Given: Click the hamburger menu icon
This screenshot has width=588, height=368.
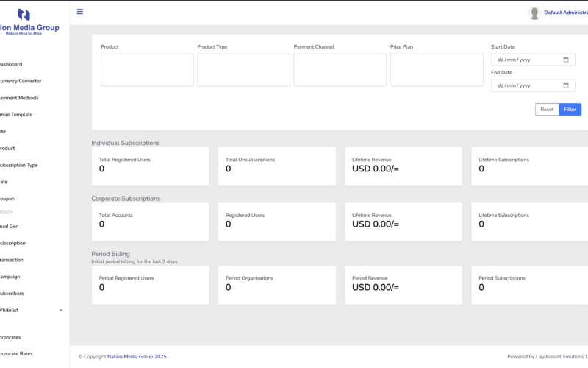Looking at the screenshot, I should (80, 12).
